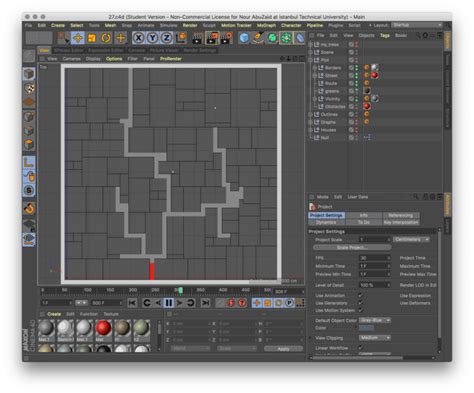The width and height of the screenshot is (474, 393).
Task: Toggle the Borders object visibility dots
Action: coord(356,68)
